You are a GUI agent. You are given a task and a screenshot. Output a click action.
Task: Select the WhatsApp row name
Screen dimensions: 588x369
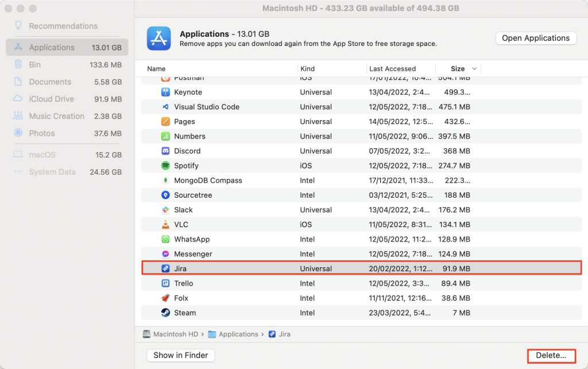pos(192,239)
